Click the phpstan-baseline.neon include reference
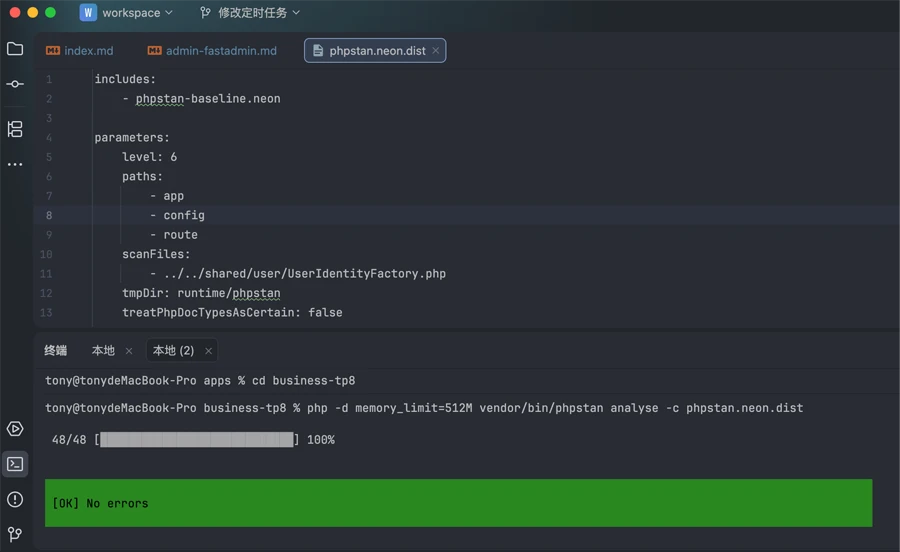The image size is (900, 552). click(x=208, y=99)
